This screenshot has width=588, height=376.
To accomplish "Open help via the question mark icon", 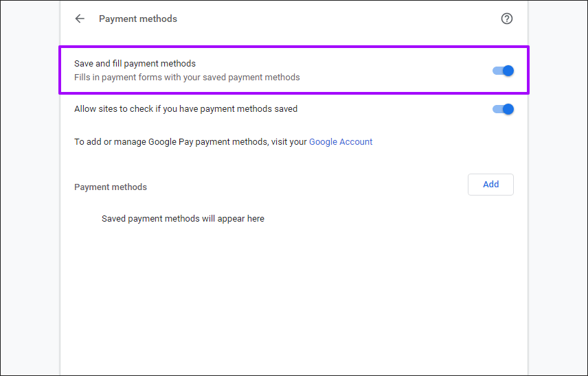I will click(x=507, y=19).
